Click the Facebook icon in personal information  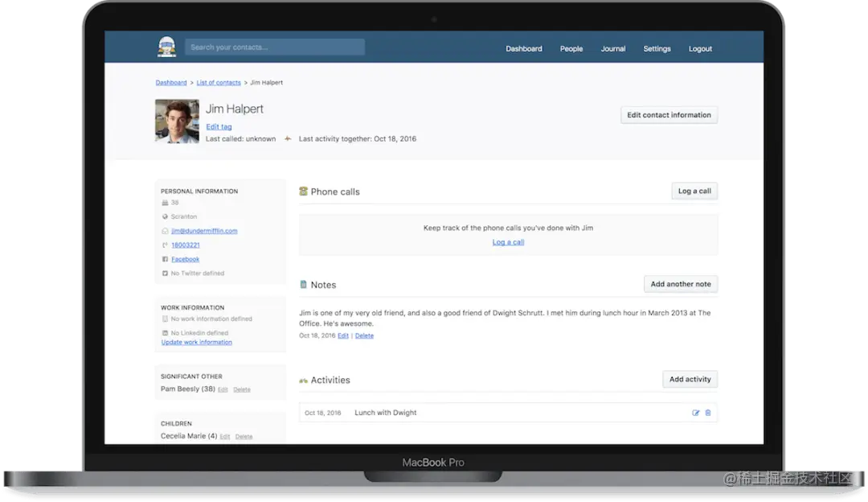coord(165,259)
